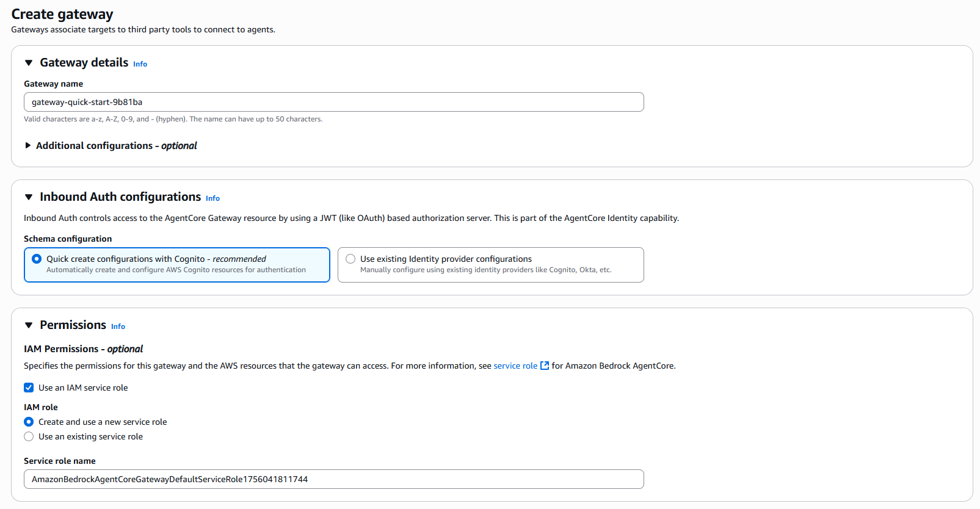The width and height of the screenshot is (980, 509).
Task: Click the Gateway details section heading
Action: [84, 62]
